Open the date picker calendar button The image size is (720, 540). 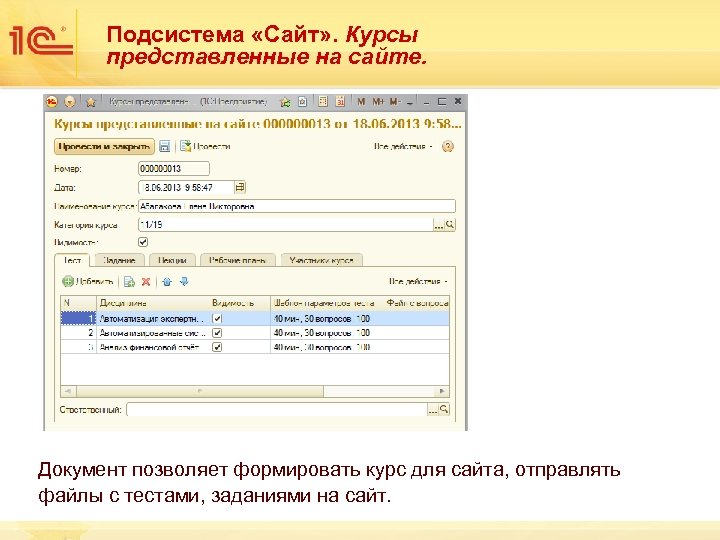[240, 187]
